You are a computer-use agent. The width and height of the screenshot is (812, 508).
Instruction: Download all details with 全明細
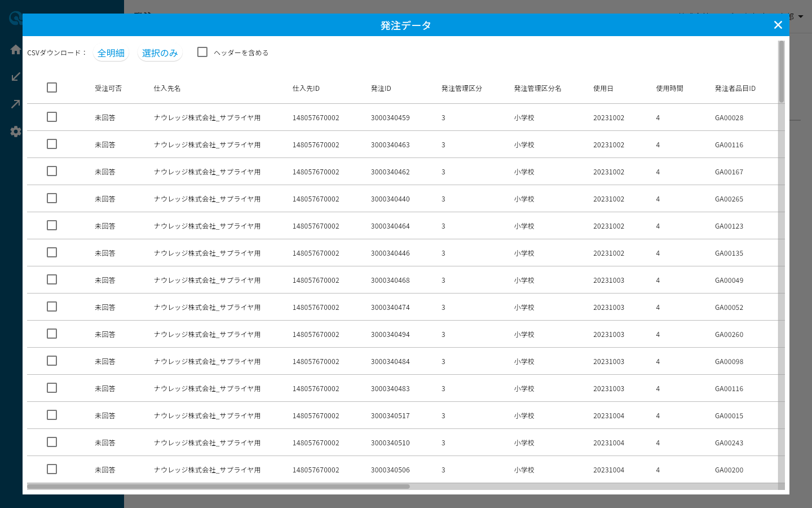(x=111, y=53)
